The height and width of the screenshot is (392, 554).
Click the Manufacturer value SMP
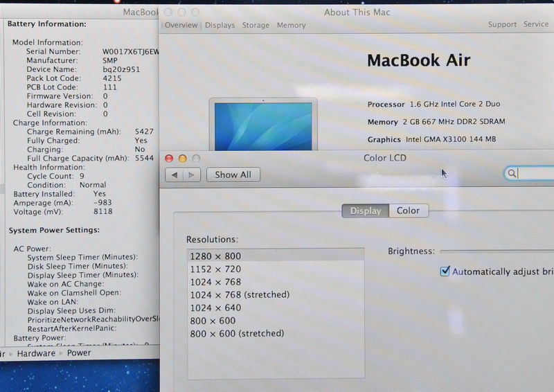[110, 60]
